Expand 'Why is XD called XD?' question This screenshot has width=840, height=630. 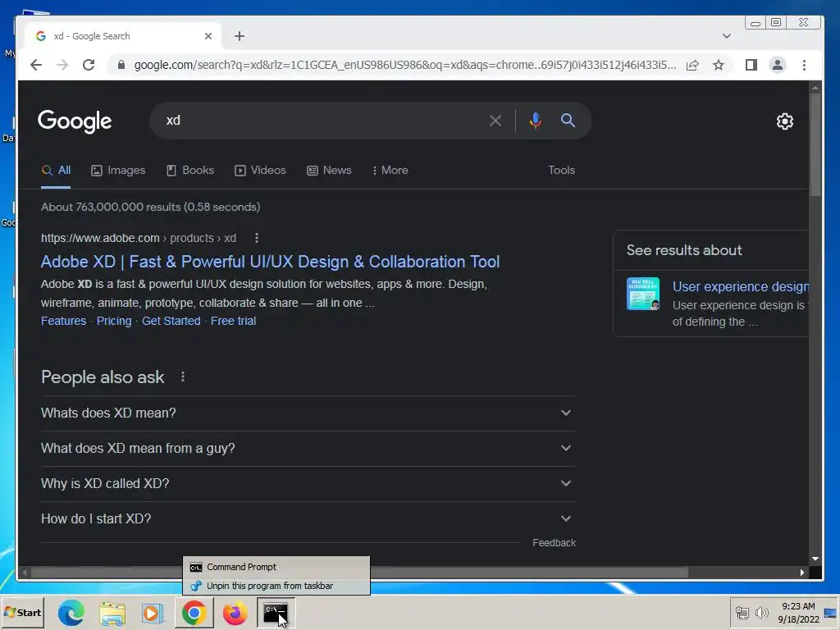coord(308,484)
